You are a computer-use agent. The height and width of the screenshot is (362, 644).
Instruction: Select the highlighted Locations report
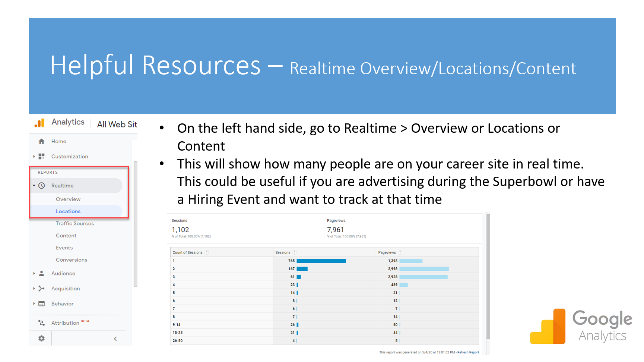tap(68, 211)
